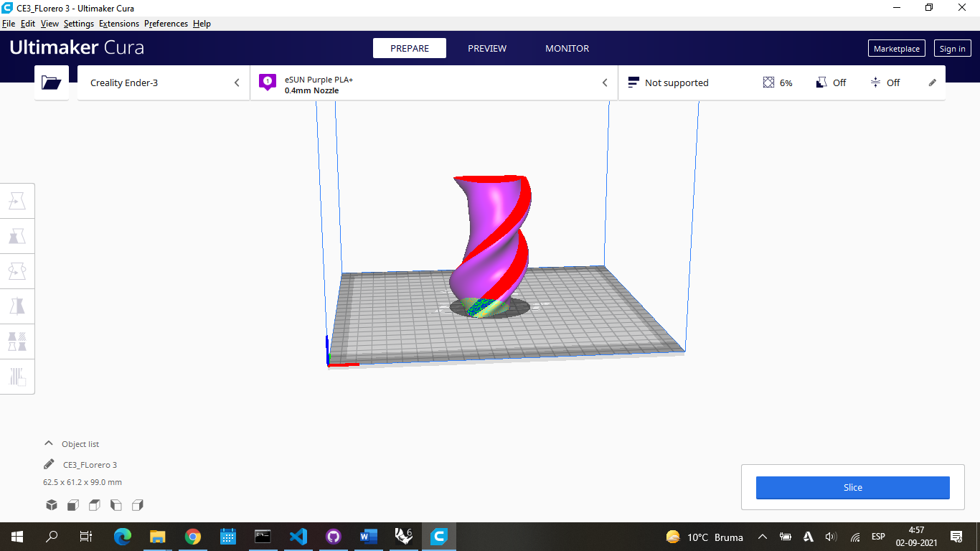Select the Move tool

tap(17, 200)
